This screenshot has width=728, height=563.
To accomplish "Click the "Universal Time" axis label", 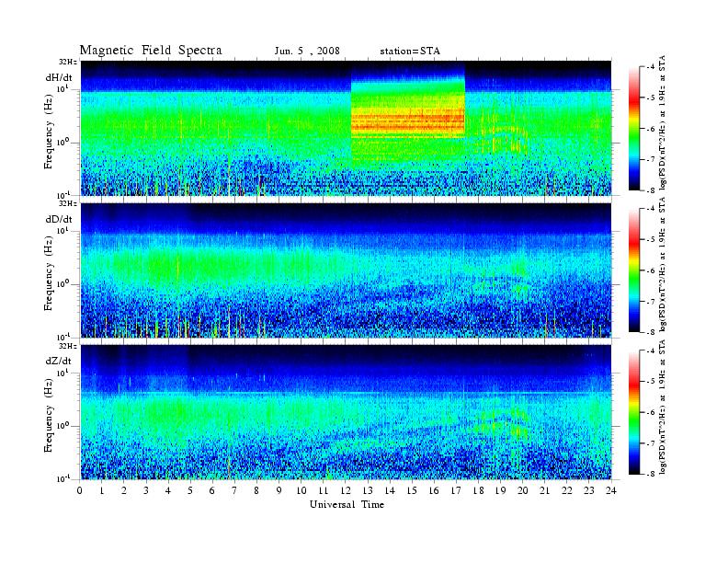I will [x=347, y=504].
